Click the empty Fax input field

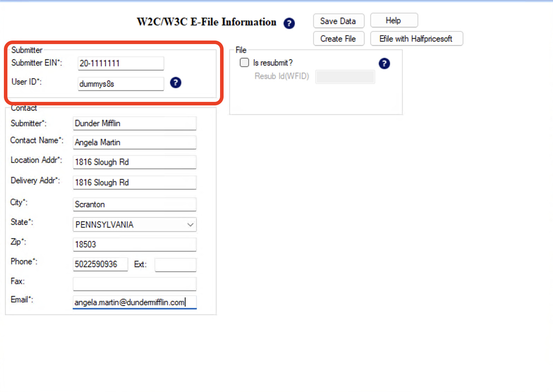click(x=134, y=284)
